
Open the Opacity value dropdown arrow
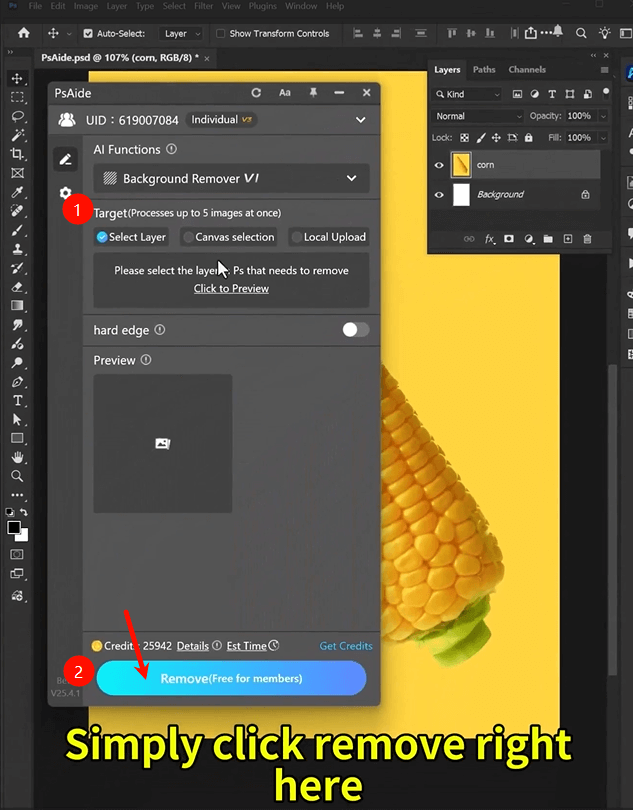point(603,116)
